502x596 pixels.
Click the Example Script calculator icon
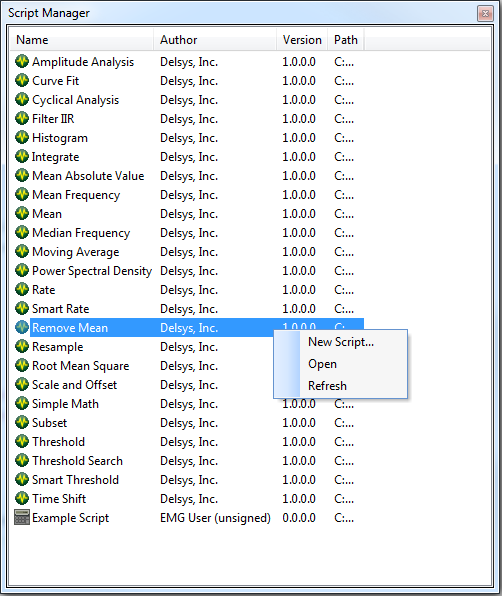[22, 517]
